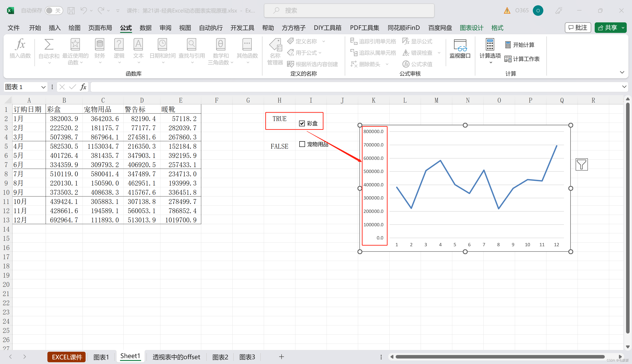This screenshot has width=632, height=364.
Task: Click the vertical scrollbar thumb
Action: point(627,218)
